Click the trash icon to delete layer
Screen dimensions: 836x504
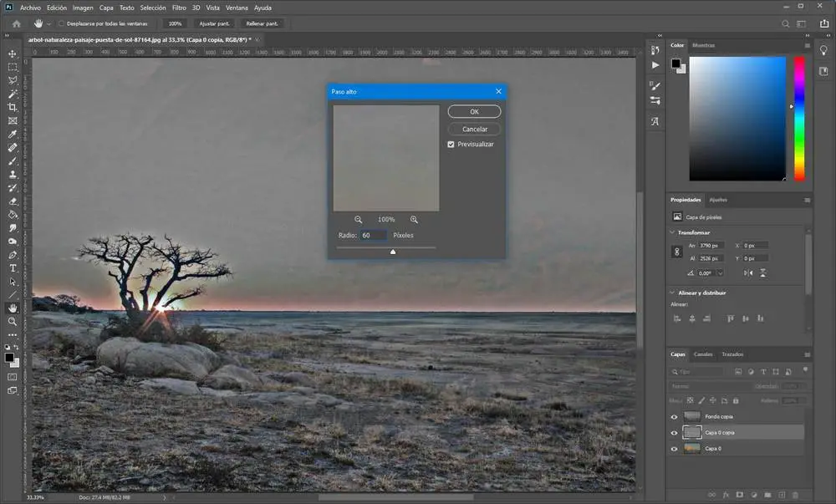pos(795,495)
